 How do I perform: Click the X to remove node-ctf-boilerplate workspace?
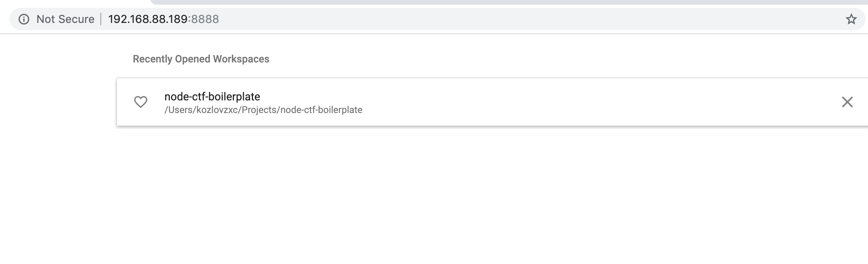click(847, 102)
